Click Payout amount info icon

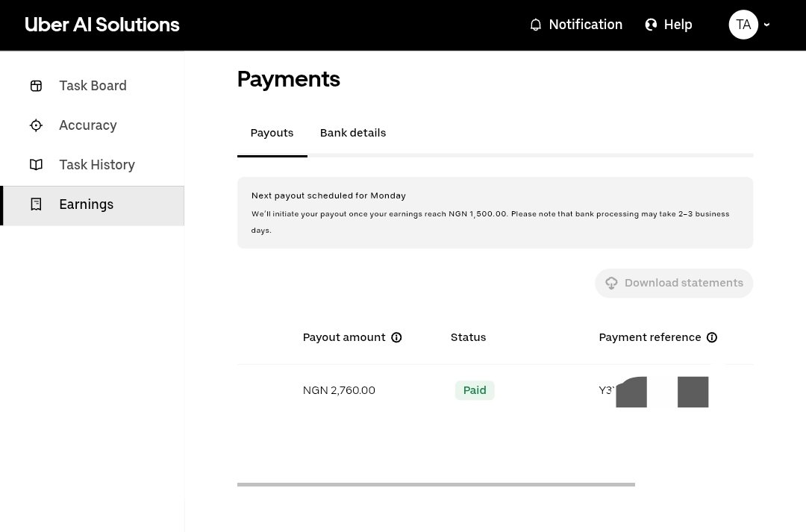point(396,338)
